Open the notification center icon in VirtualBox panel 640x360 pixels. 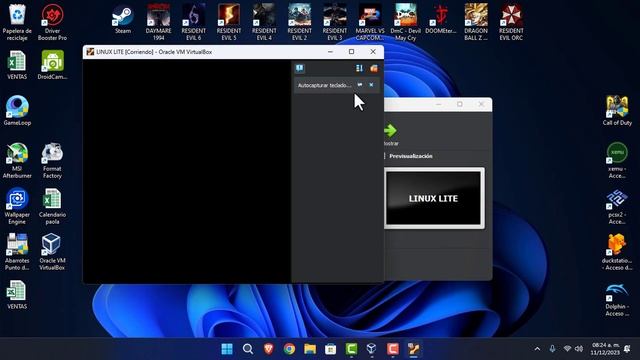300,68
